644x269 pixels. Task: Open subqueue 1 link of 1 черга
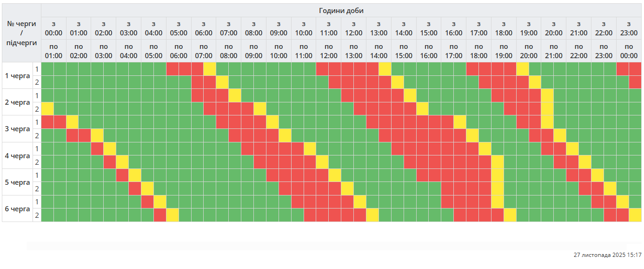[37, 69]
